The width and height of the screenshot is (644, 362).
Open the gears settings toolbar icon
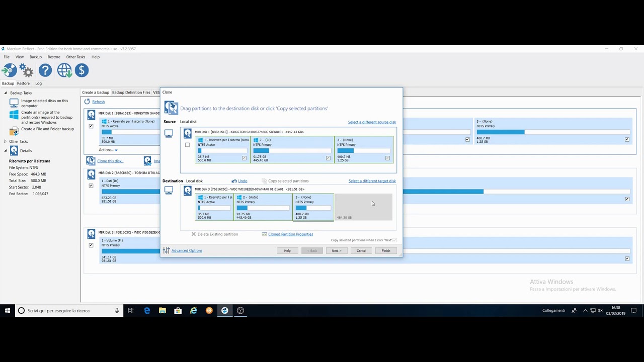tap(26, 70)
